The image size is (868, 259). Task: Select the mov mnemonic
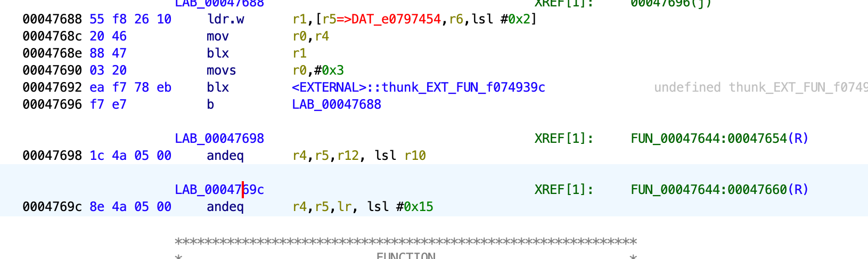pyautogui.click(x=218, y=36)
